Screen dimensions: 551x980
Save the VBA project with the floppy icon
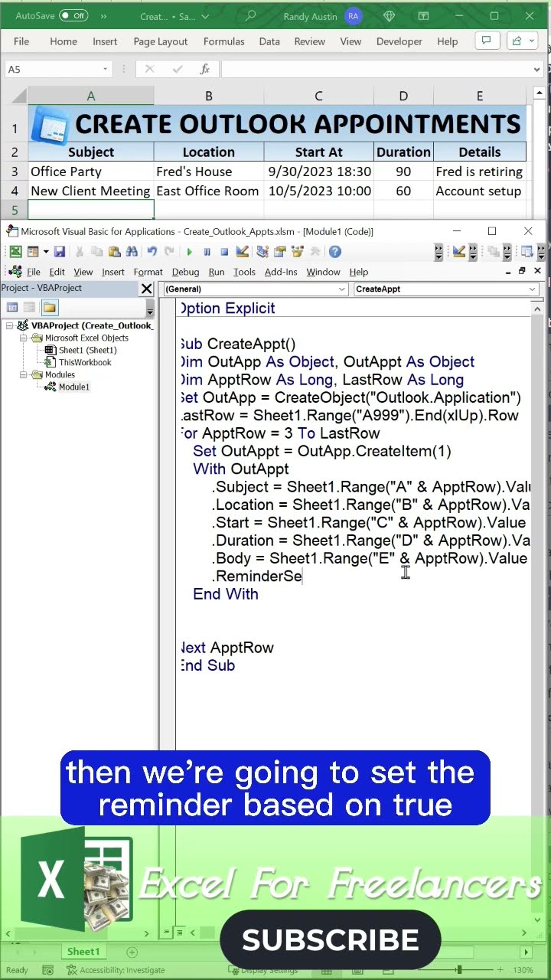[x=59, y=252]
